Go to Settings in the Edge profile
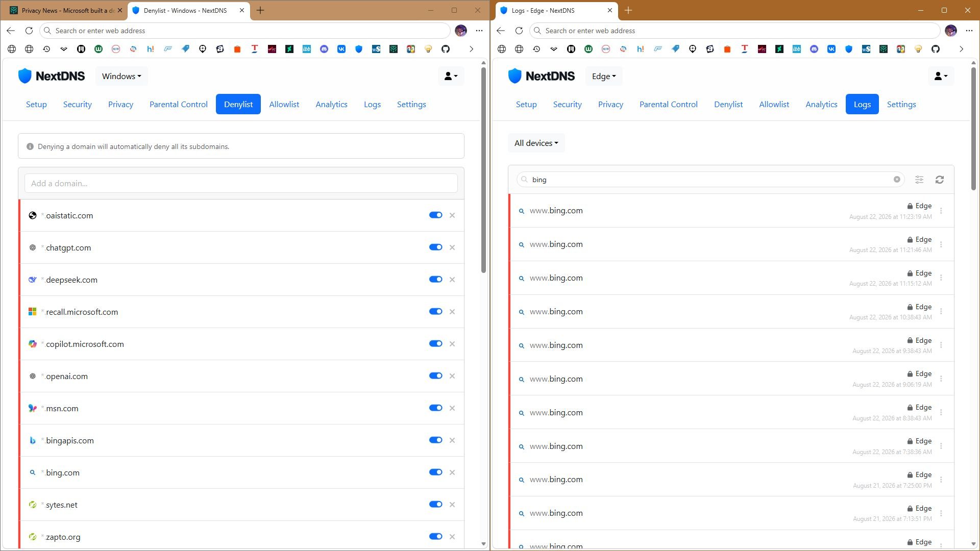The width and height of the screenshot is (980, 551). point(901,104)
